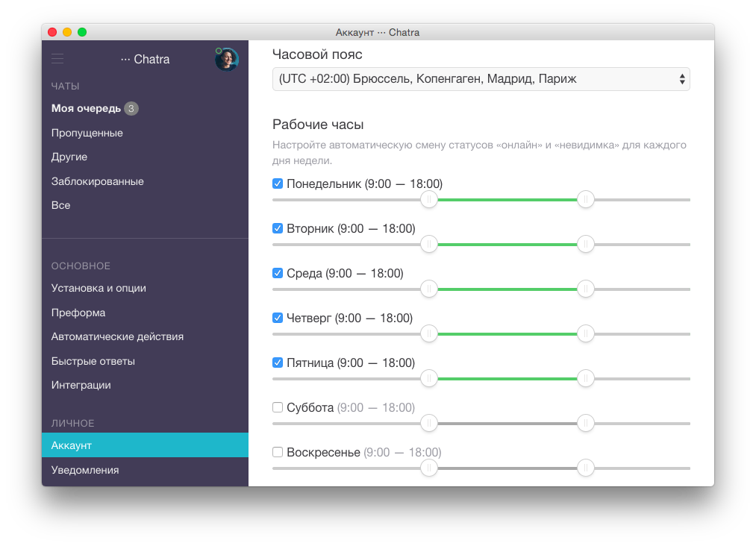Image resolution: width=756 pixels, height=546 pixels.
Task: Open Установка и опции section
Action: point(99,288)
